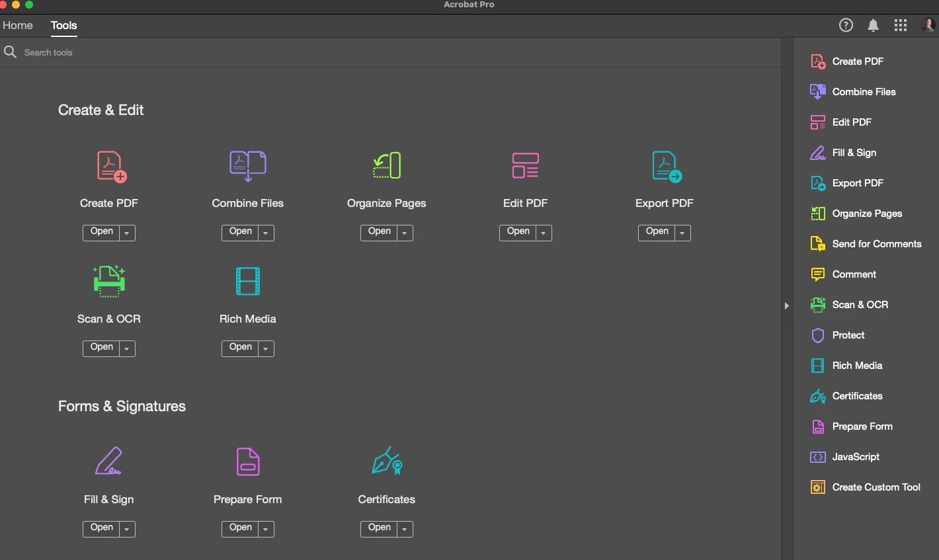The height and width of the screenshot is (560, 939).
Task: Select Create Custom Tool in the sidebar
Action: click(x=866, y=487)
